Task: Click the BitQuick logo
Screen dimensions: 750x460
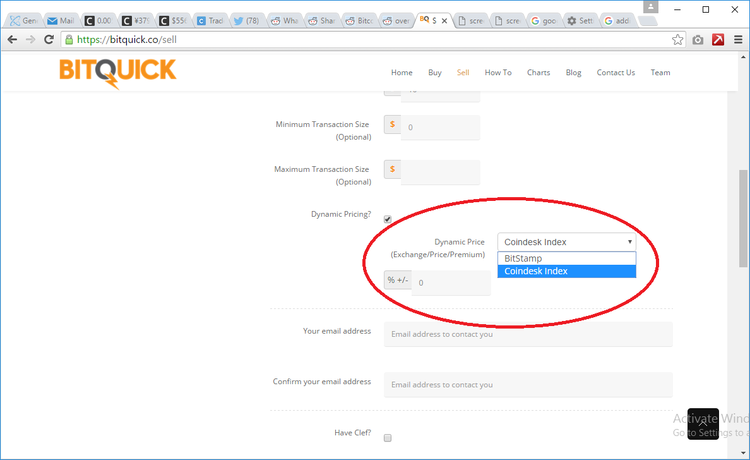Action: point(118,73)
